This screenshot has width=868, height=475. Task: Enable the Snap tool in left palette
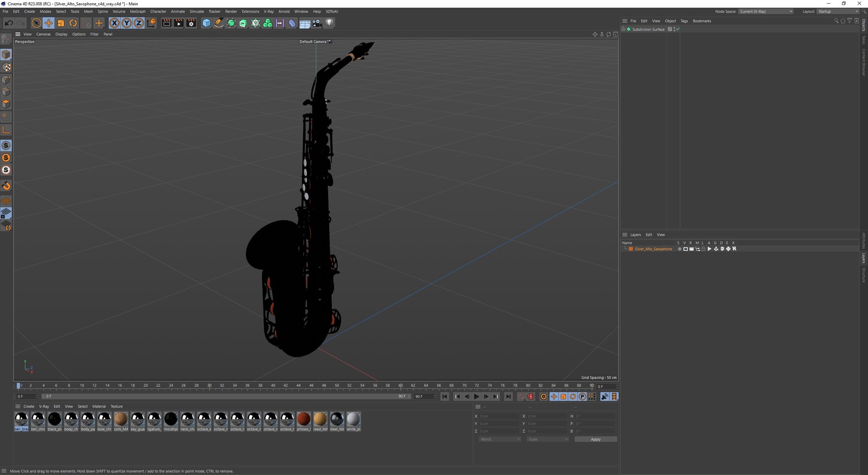[x=6, y=186]
